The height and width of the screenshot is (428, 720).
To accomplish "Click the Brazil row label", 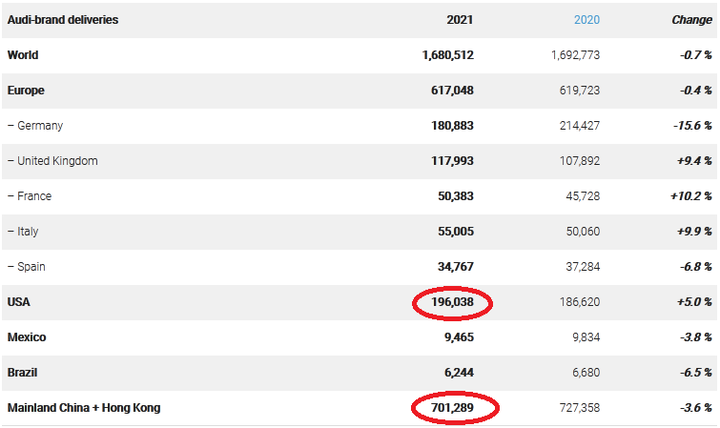I will [22, 372].
